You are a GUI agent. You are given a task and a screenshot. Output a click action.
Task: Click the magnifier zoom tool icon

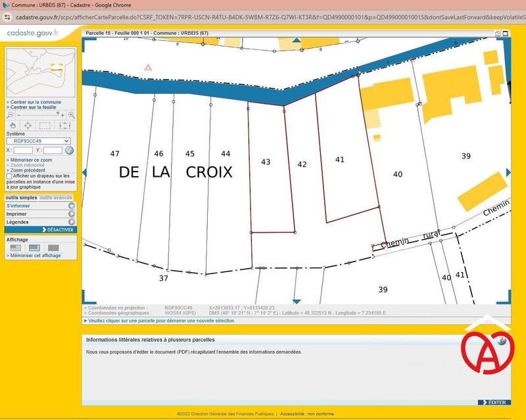[72, 114]
